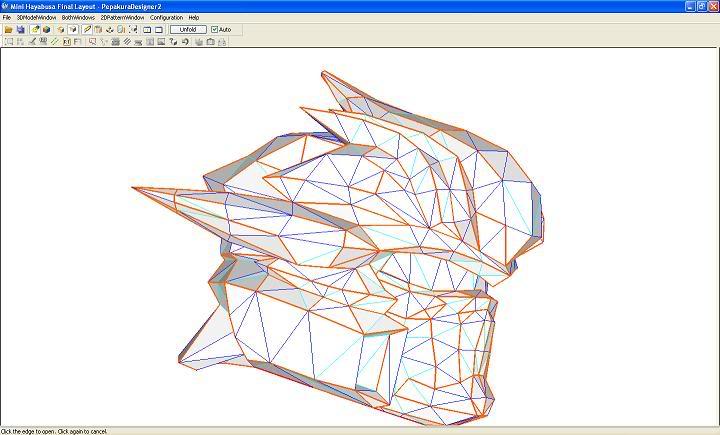The image size is (720, 435).
Task: Click the four-corner fit view icon
Action: (x=133, y=29)
